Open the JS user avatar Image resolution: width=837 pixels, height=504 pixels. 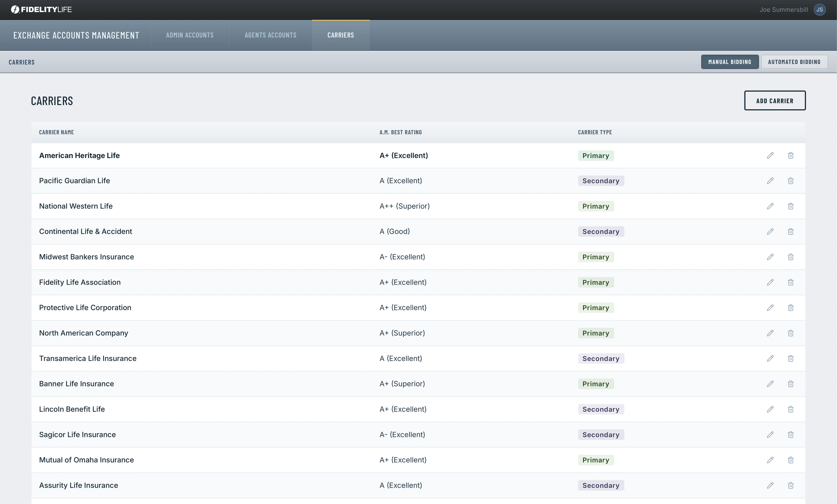(819, 9)
